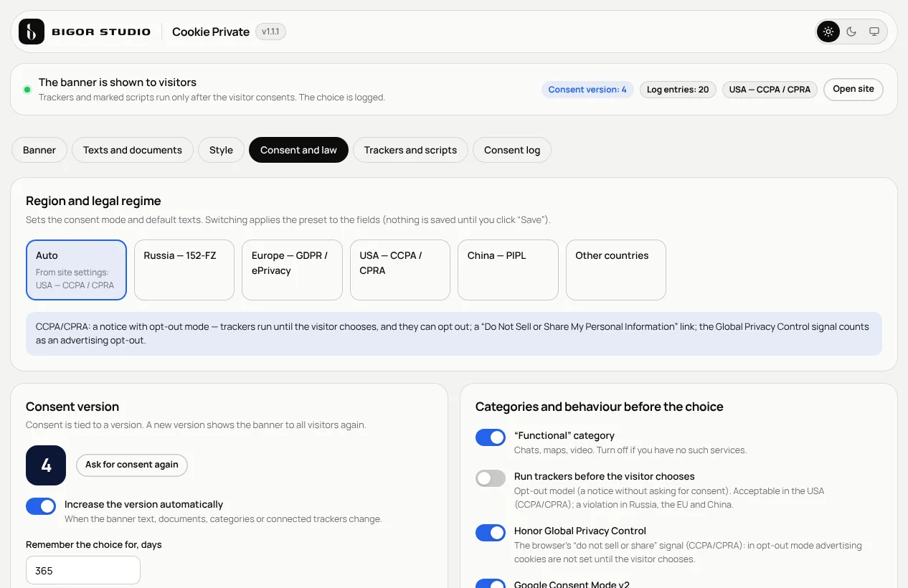Screen dimensions: 908x588
Task: Open the Texts and documents tab
Action: (133, 150)
